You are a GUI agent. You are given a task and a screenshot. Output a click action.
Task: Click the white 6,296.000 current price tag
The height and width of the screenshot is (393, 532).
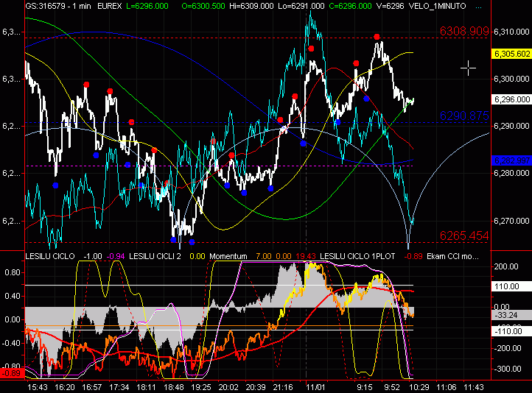511,99
